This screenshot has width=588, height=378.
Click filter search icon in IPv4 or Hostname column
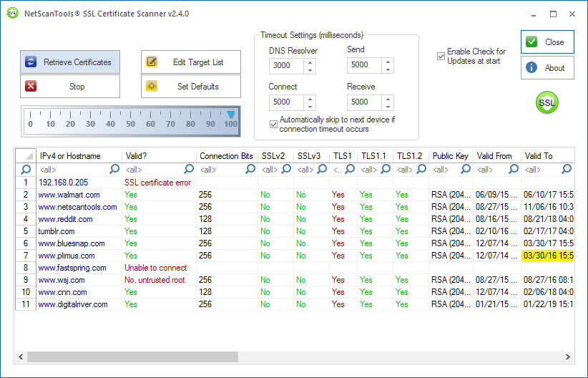point(114,169)
